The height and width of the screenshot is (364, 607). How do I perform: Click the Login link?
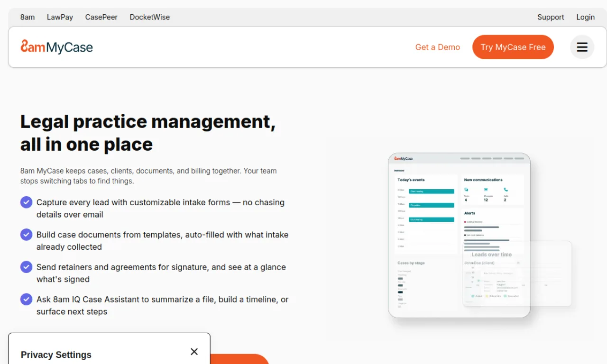click(x=585, y=17)
